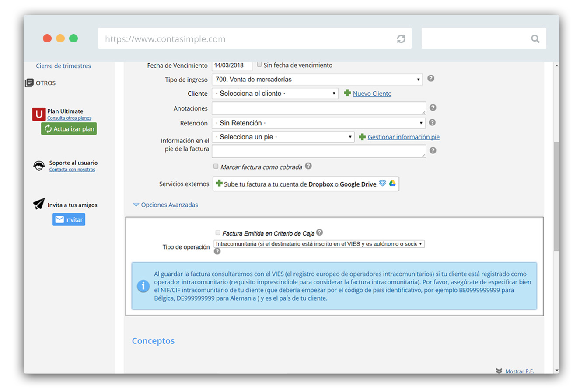Open the Nuevo Cliente link
This screenshot has height=392, width=580.
pyautogui.click(x=372, y=94)
